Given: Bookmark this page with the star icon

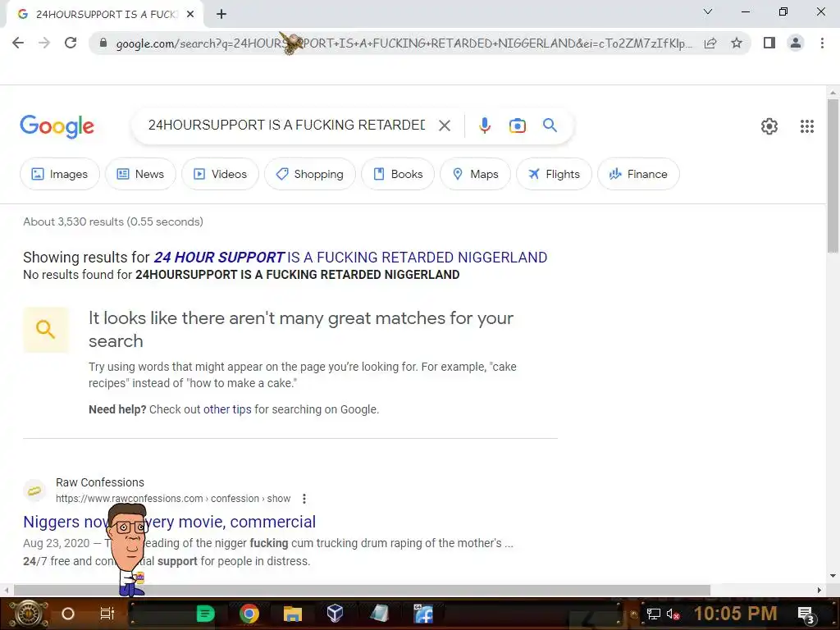Looking at the screenshot, I should 737,43.
